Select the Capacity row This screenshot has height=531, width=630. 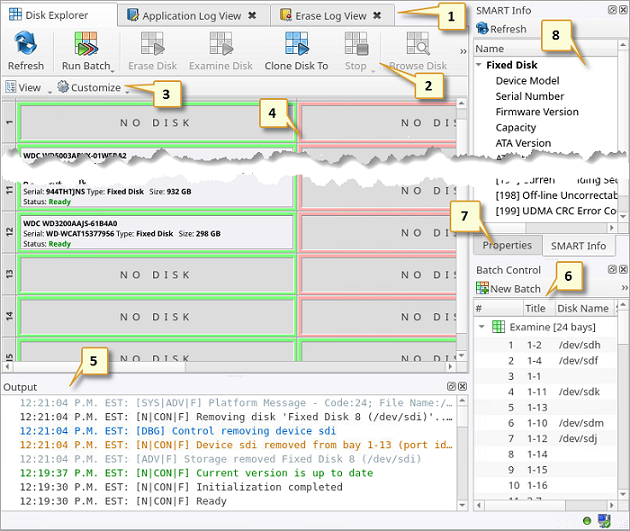545,127
